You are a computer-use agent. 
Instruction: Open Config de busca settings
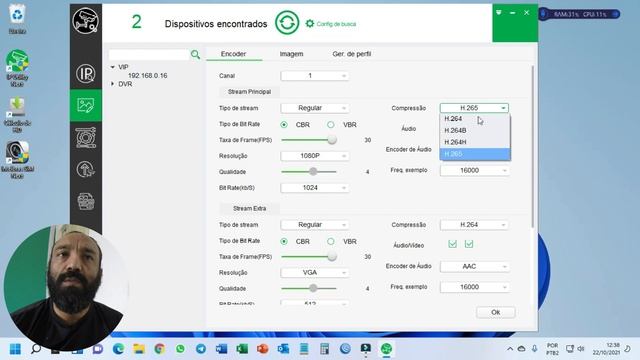click(x=331, y=24)
